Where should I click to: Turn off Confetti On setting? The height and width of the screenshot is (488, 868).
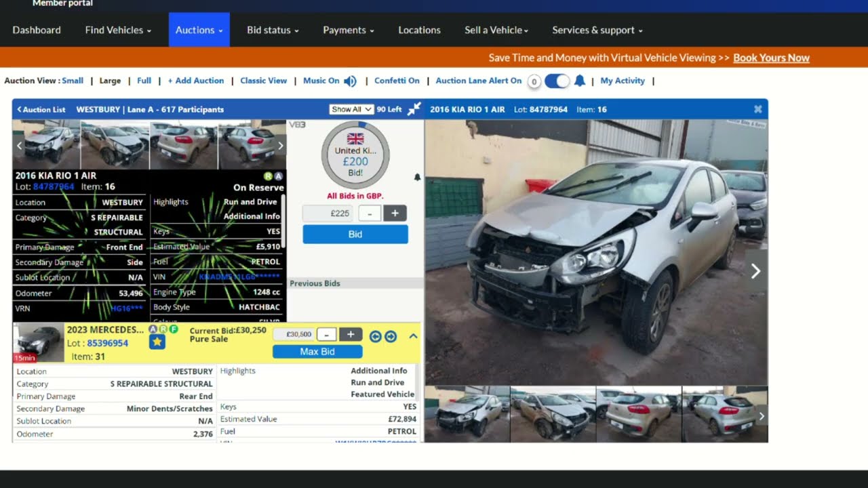tap(397, 81)
